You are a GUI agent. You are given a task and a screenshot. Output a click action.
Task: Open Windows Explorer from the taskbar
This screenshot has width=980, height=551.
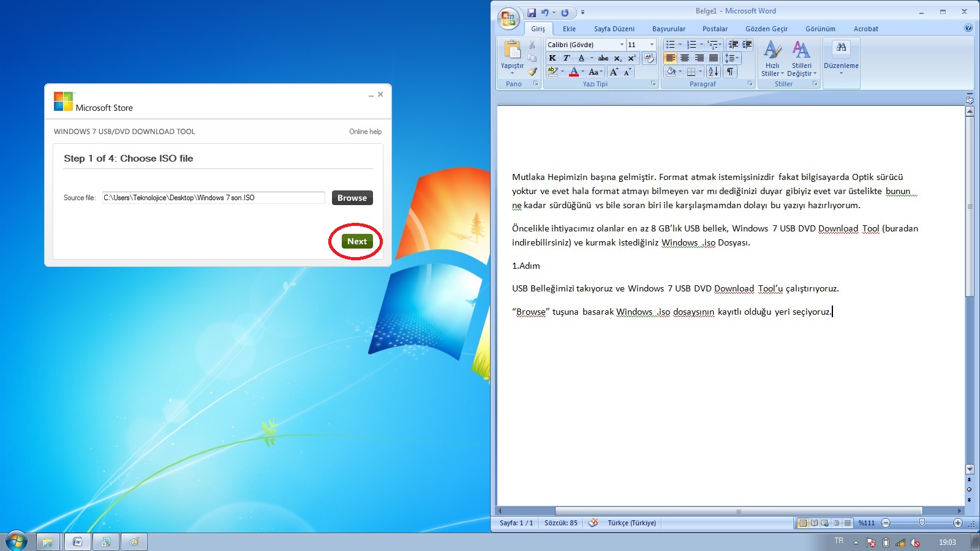[47, 542]
